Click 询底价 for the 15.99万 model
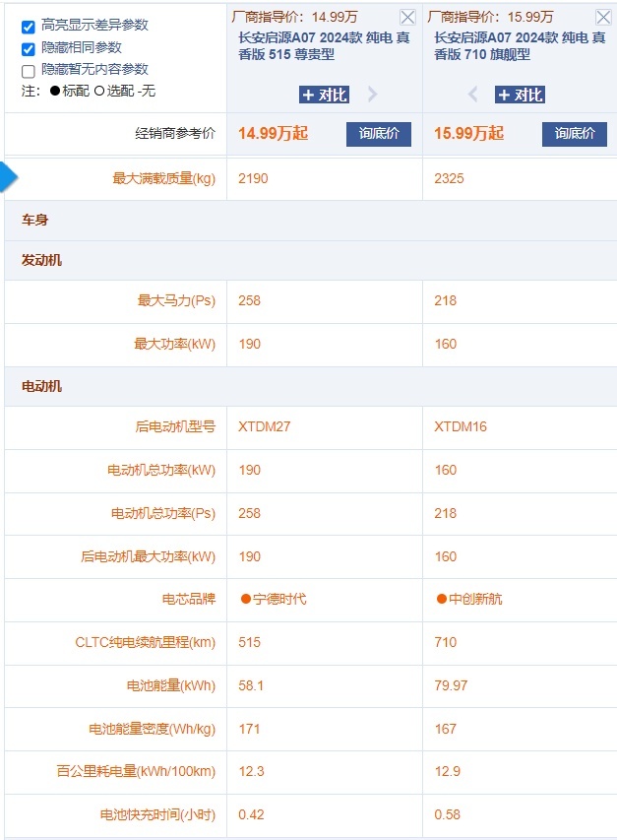 pos(575,134)
